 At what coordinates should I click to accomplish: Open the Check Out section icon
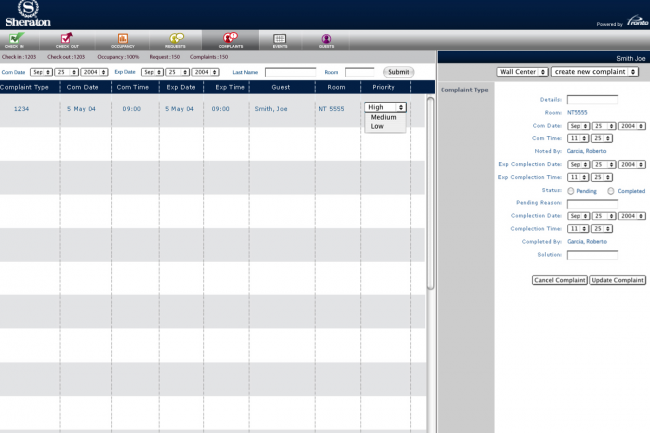[68, 40]
